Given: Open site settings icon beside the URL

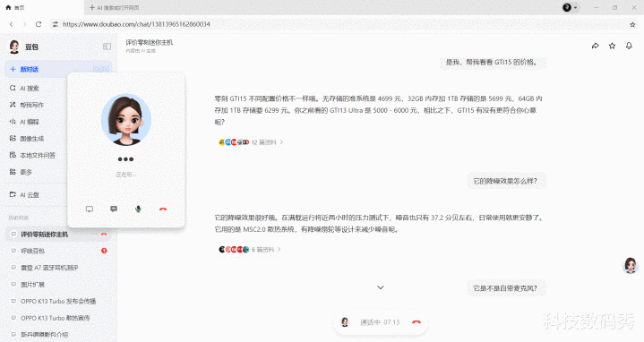Looking at the screenshot, I should pyautogui.click(x=55, y=24).
